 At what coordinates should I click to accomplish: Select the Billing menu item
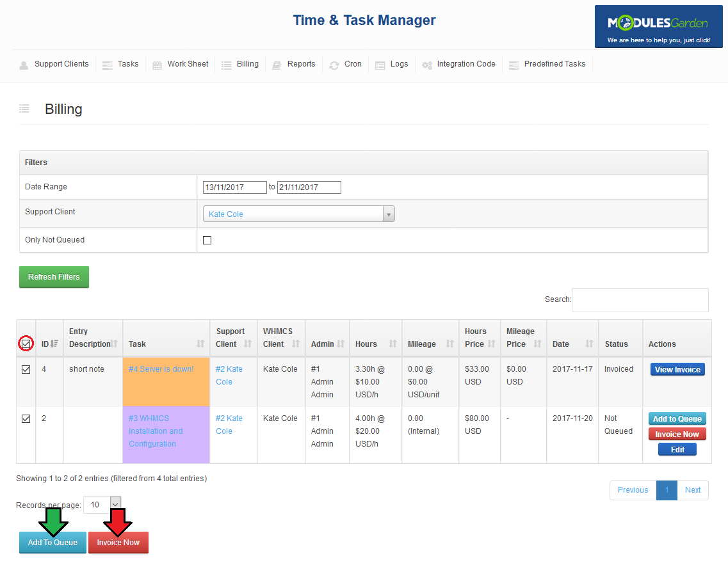(247, 64)
